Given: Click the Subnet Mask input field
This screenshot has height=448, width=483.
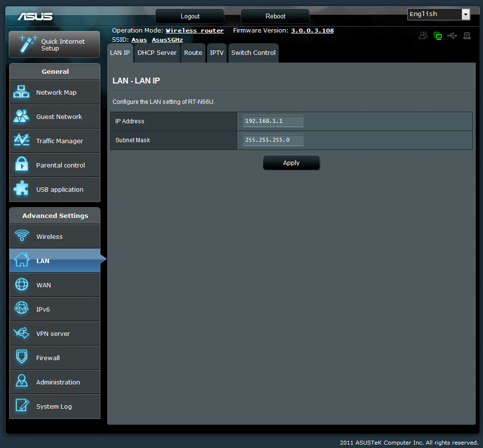Looking at the screenshot, I should (x=273, y=140).
